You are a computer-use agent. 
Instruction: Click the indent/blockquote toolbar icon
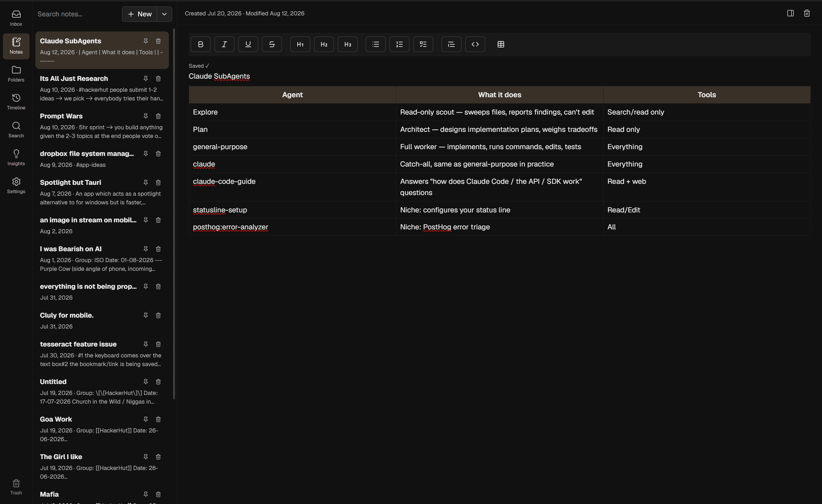[x=451, y=44]
